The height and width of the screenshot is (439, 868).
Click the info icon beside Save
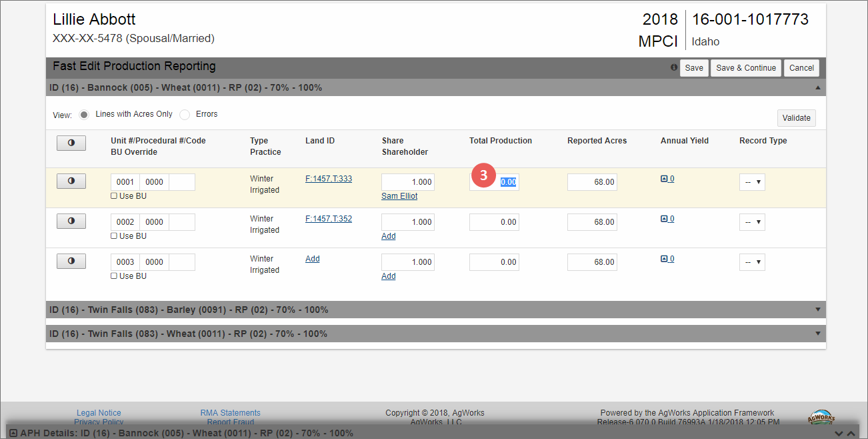[674, 68]
